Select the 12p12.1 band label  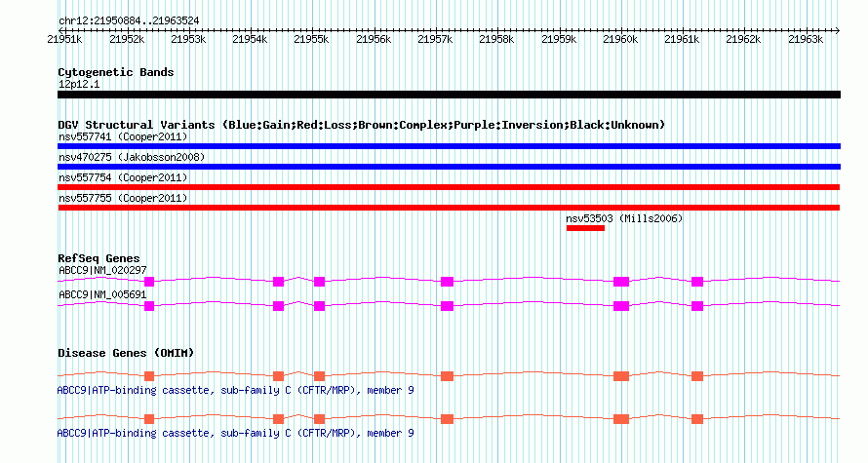[x=79, y=84]
